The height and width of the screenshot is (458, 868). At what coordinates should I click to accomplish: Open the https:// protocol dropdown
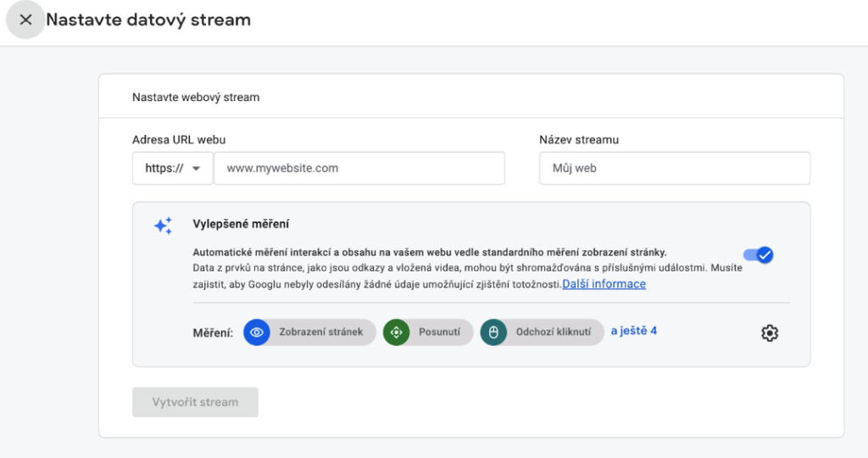pos(173,168)
